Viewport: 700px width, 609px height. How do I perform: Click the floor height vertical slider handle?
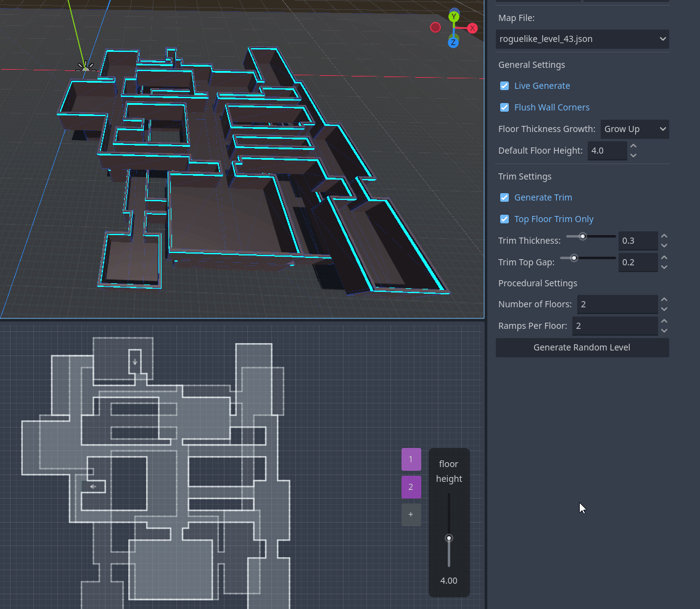pyautogui.click(x=449, y=538)
